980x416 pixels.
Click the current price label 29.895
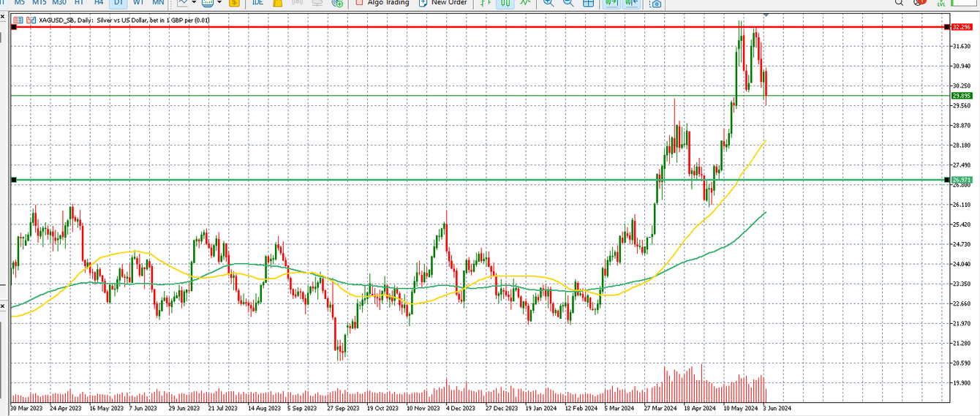tap(961, 96)
